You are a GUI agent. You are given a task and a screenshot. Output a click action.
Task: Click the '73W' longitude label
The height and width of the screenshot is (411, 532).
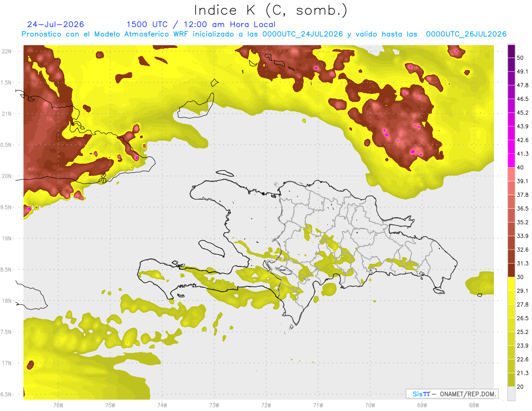point(214,405)
